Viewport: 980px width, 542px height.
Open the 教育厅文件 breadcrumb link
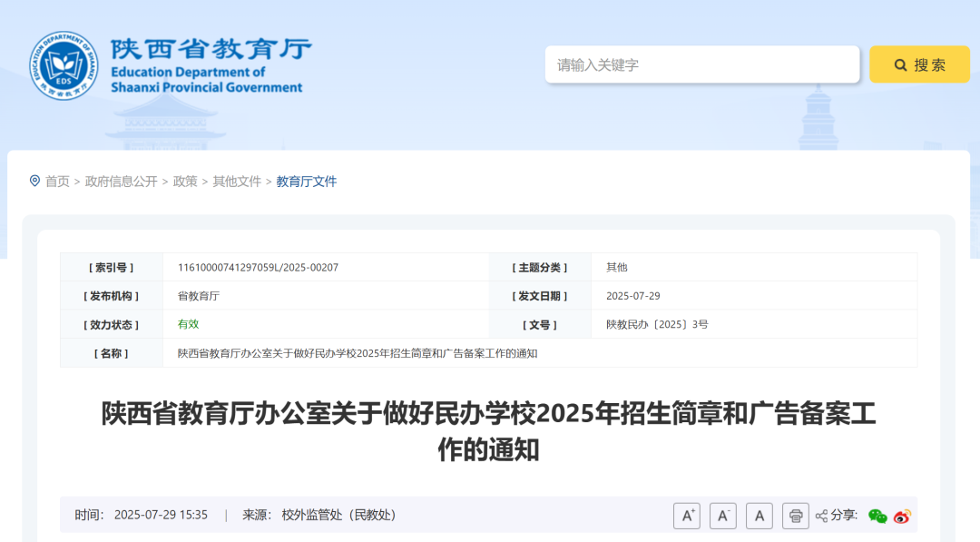coord(308,181)
